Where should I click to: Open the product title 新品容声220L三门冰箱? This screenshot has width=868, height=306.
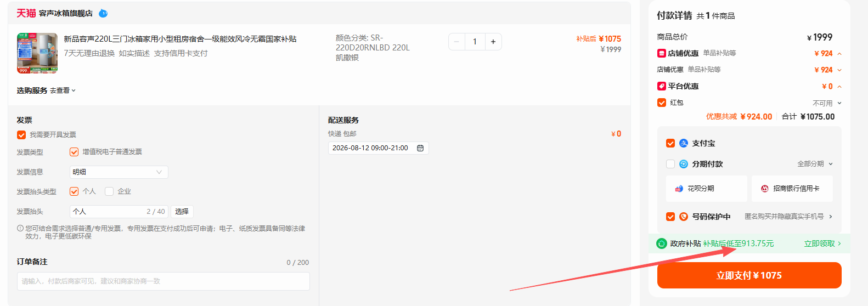coord(180,39)
